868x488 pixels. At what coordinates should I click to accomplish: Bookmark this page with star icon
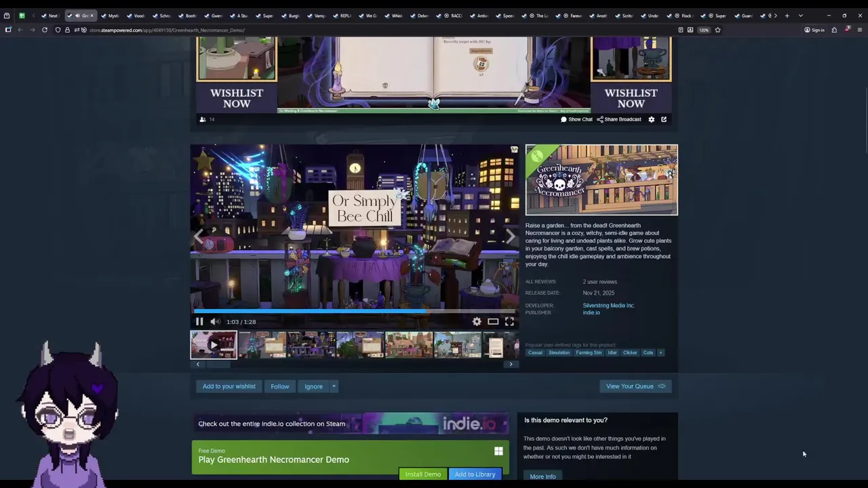717,30
